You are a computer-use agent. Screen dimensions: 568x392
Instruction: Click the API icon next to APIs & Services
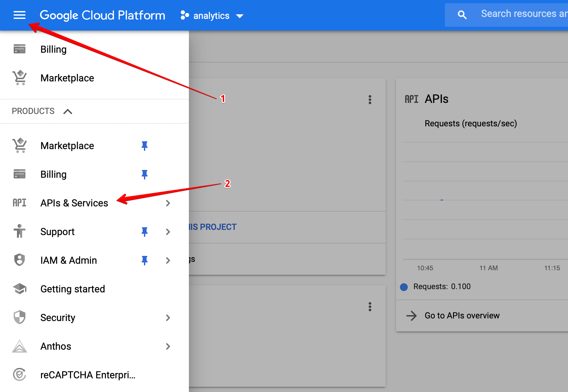tap(20, 203)
